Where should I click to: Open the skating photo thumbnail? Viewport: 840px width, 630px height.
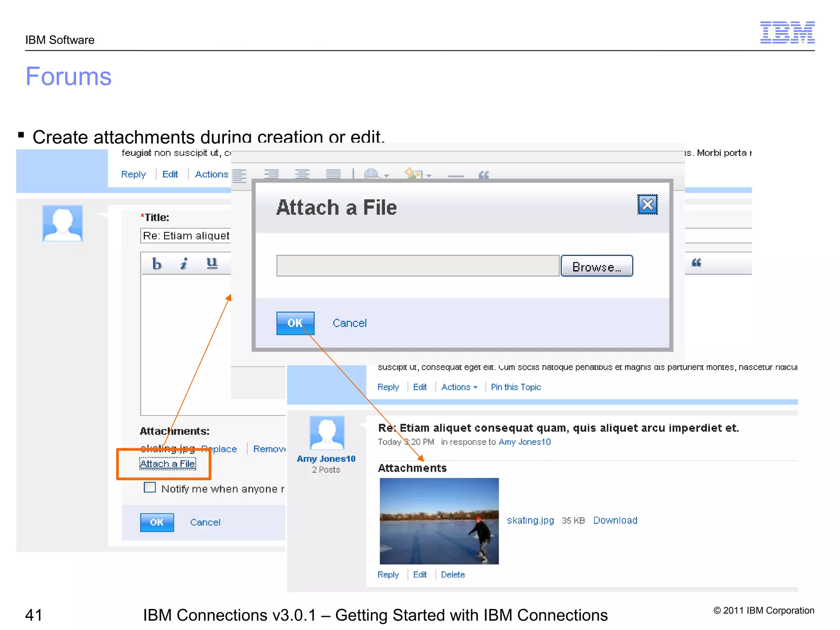[439, 521]
